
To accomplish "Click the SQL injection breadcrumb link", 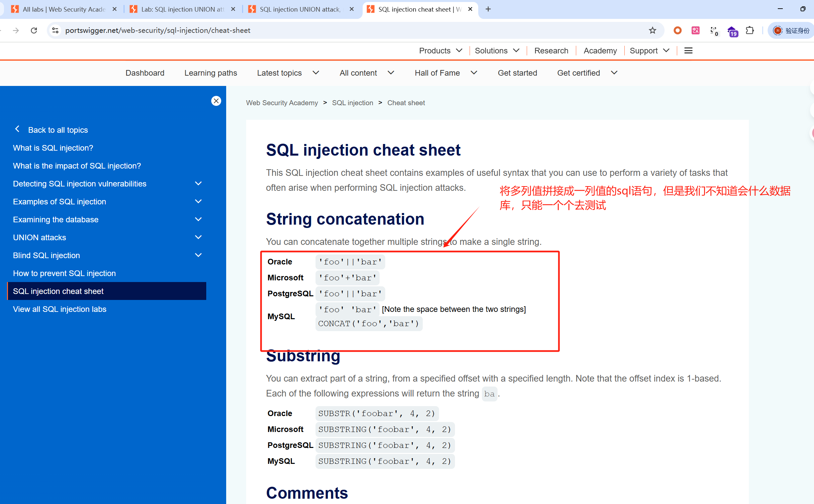I will (x=352, y=103).
